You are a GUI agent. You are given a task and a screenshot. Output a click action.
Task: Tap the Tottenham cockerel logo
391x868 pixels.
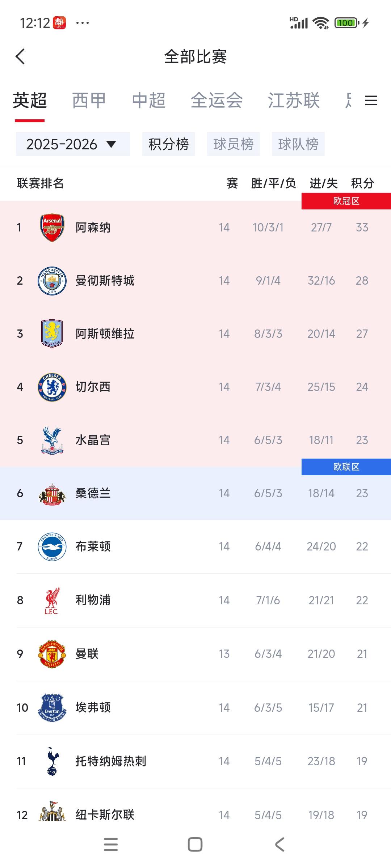tap(53, 761)
